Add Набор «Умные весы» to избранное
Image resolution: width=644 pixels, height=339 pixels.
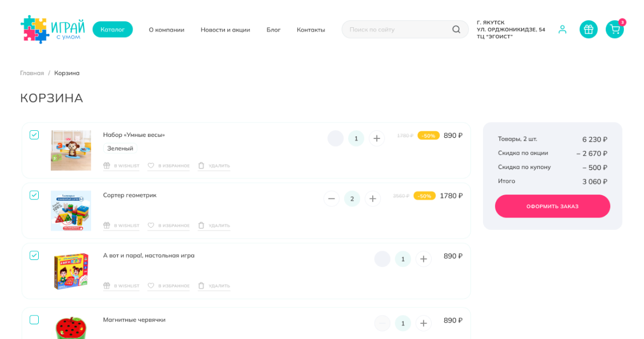(x=169, y=166)
